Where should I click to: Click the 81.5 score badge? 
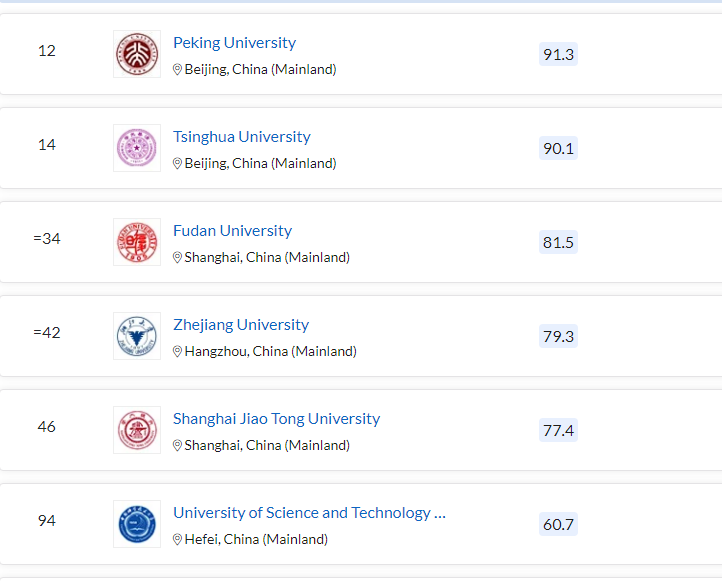point(558,242)
